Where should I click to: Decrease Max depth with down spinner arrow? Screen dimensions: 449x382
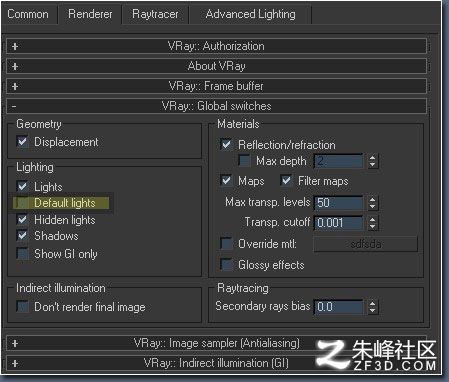[x=372, y=165]
